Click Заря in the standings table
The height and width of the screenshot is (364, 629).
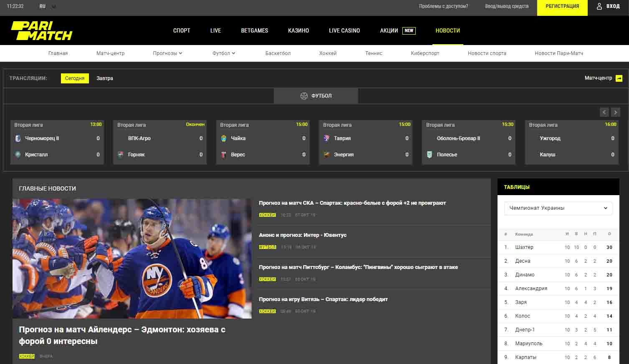521,302
